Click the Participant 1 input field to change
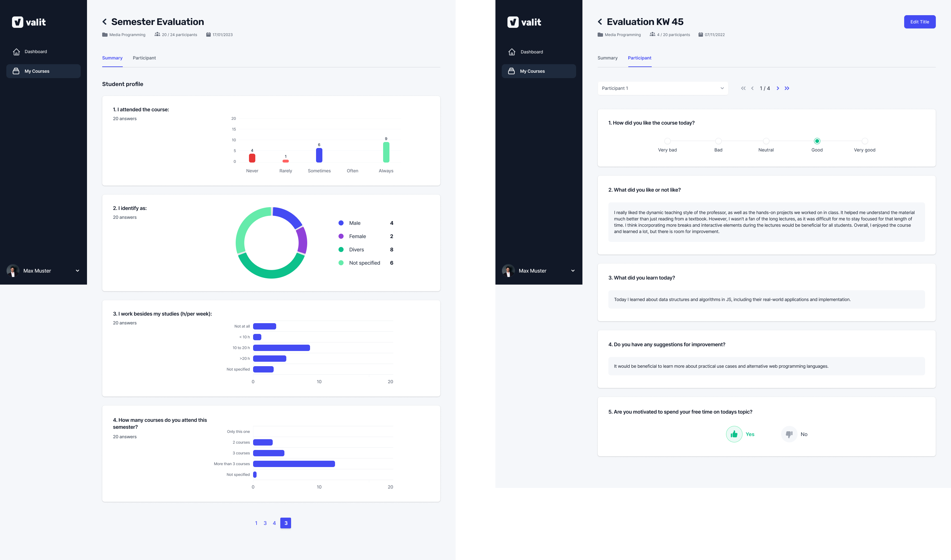Screen dimensions: 951x560 pos(662,88)
